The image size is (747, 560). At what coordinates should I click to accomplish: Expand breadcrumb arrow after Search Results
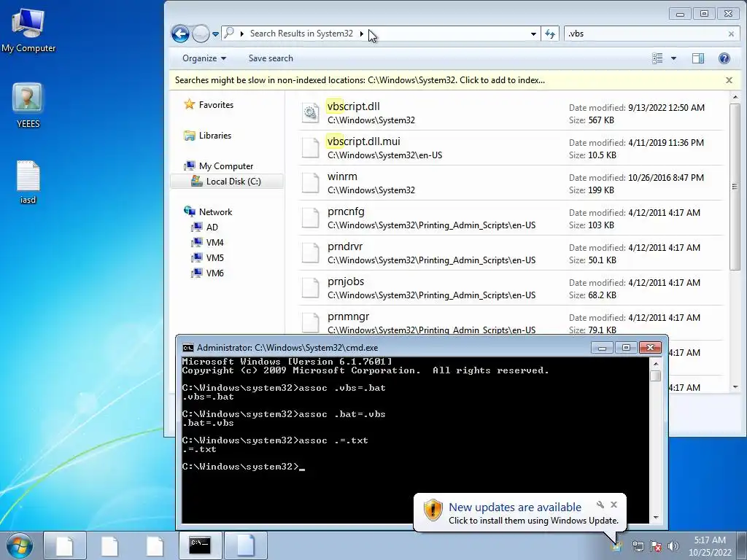[362, 34]
